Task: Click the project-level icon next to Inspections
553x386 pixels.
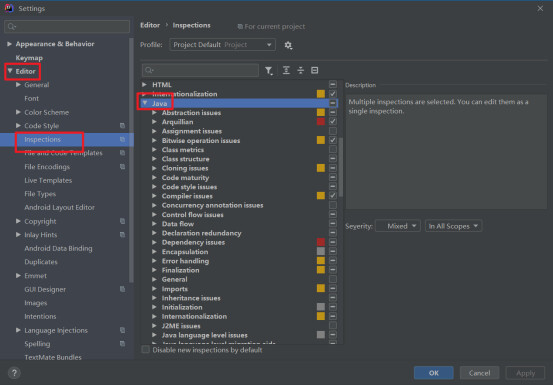Action: point(122,139)
